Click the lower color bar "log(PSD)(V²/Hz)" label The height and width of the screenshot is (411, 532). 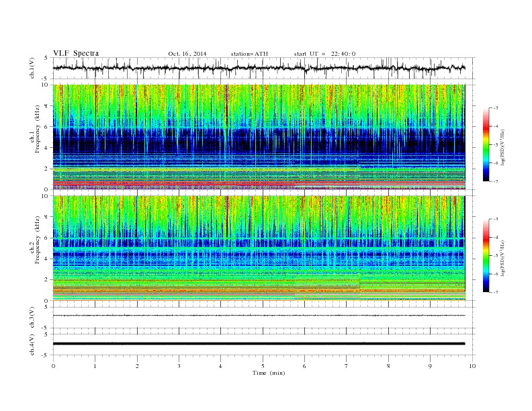coord(504,258)
